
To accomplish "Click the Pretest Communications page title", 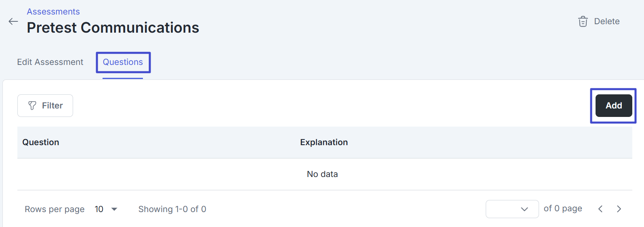I will pos(113,28).
